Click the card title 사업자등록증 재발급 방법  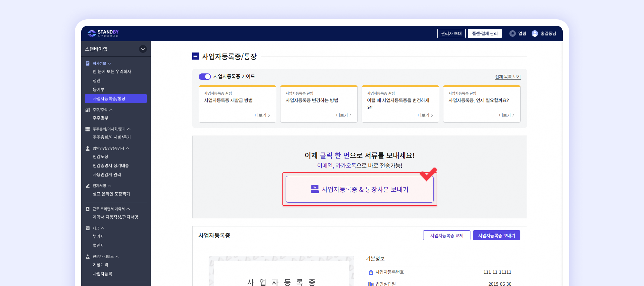point(228,100)
